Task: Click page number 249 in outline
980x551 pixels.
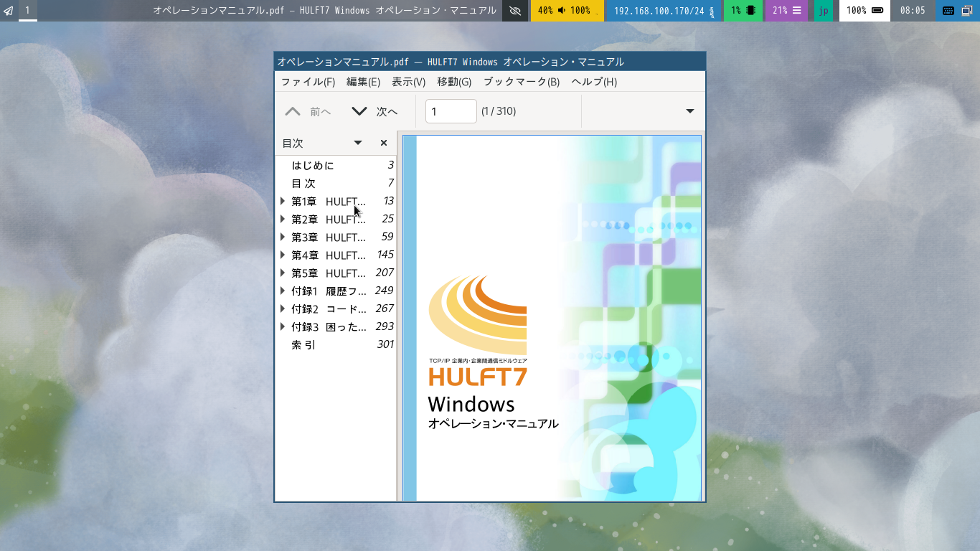Action: [x=385, y=291]
